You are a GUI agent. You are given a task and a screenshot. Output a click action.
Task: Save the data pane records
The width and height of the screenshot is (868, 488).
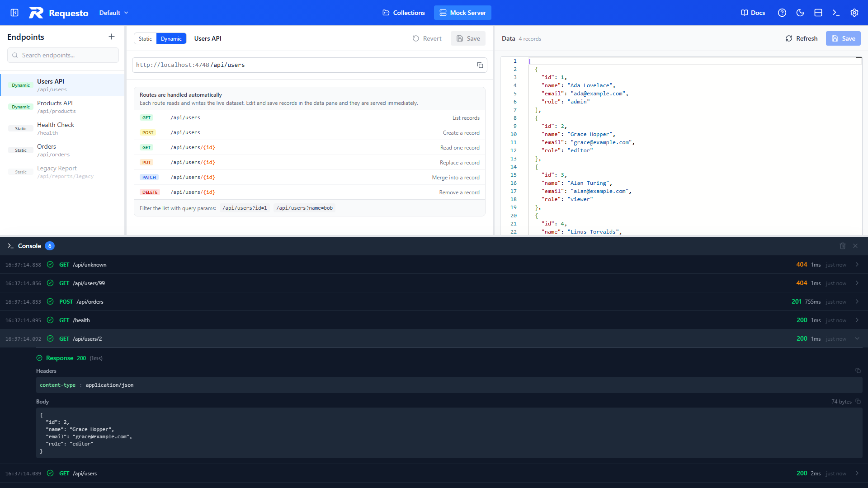tap(843, 38)
